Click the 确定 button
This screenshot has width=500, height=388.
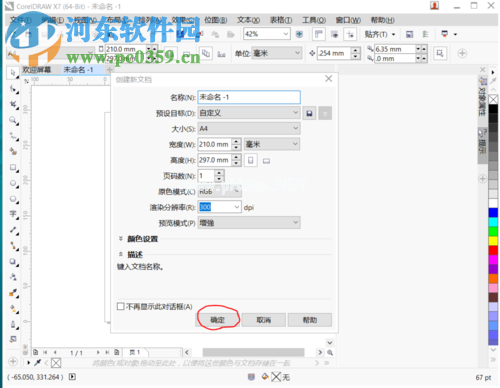coord(217,320)
